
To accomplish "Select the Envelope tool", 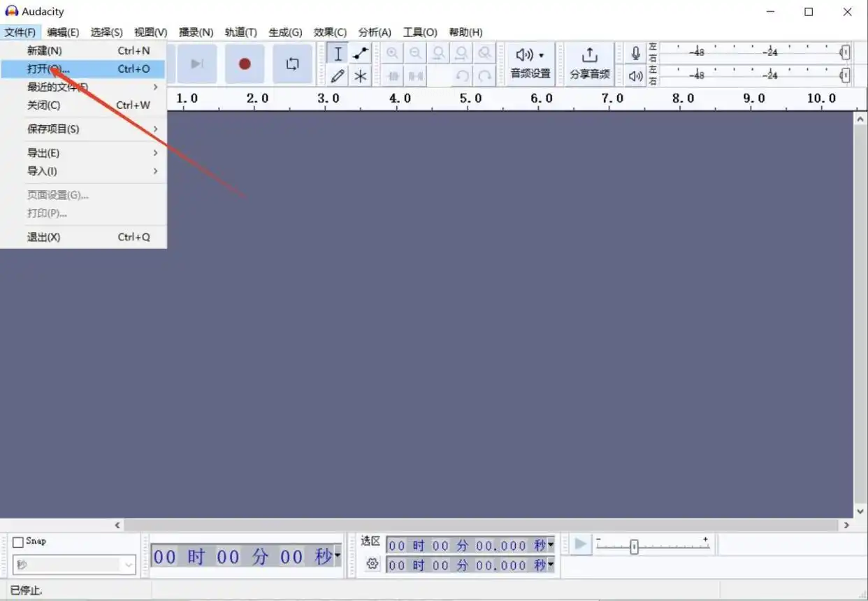I will (361, 54).
